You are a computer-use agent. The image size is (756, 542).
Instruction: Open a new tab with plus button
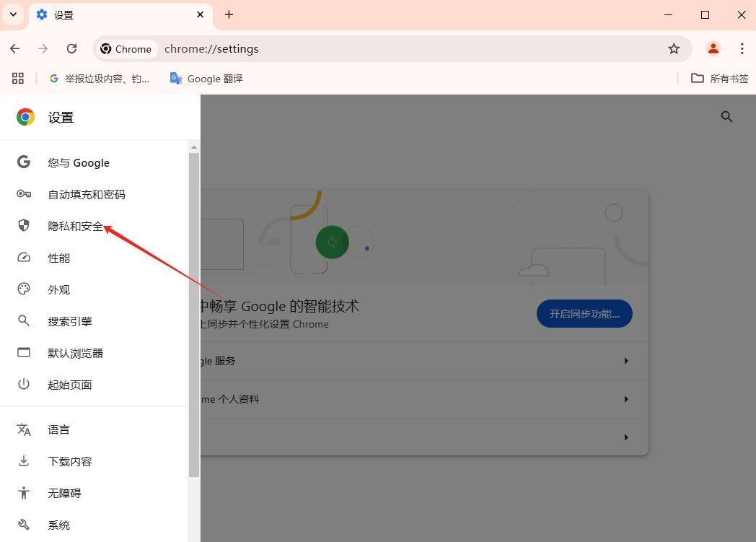click(x=229, y=14)
